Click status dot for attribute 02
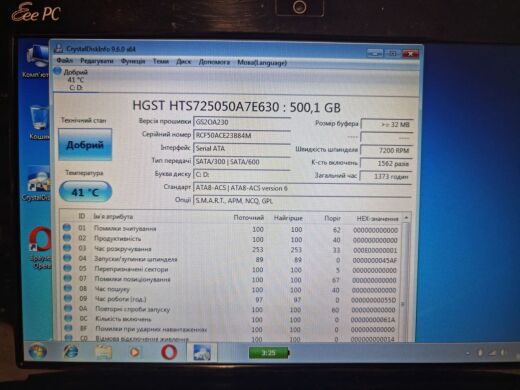Screen dimensions: 520x390 point(67,238)
